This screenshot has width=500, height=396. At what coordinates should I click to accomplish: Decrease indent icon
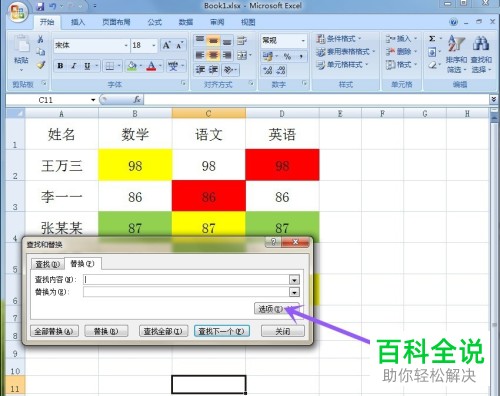tap(200, 70)
